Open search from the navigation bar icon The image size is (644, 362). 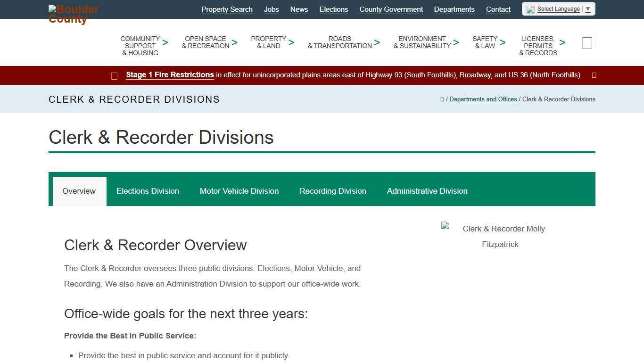pos(587,42)
